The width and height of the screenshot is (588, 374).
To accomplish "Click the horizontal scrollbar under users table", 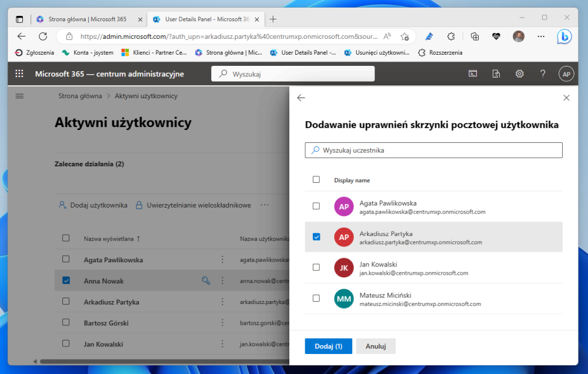I will click(x=165, y=362).
